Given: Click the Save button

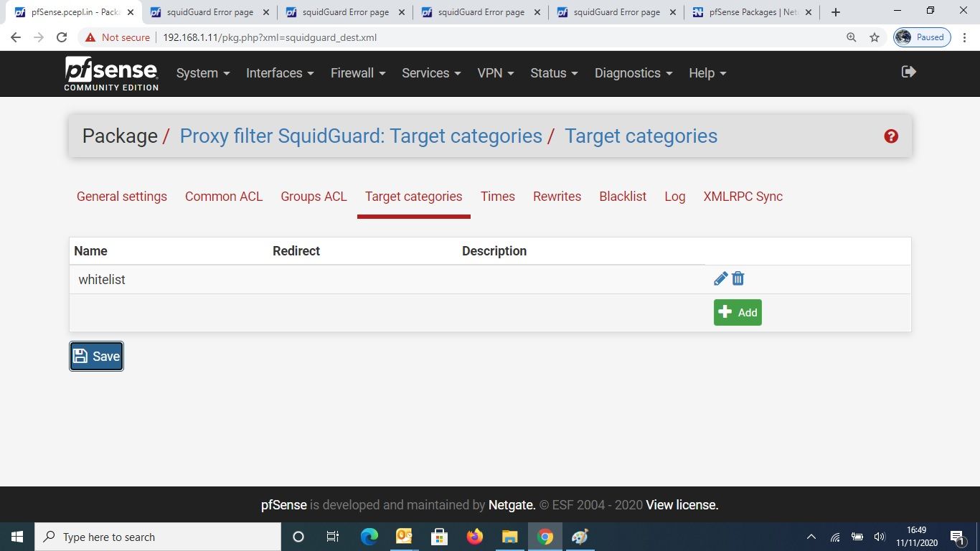Looking at the screenshot, I should pos(96,357).
